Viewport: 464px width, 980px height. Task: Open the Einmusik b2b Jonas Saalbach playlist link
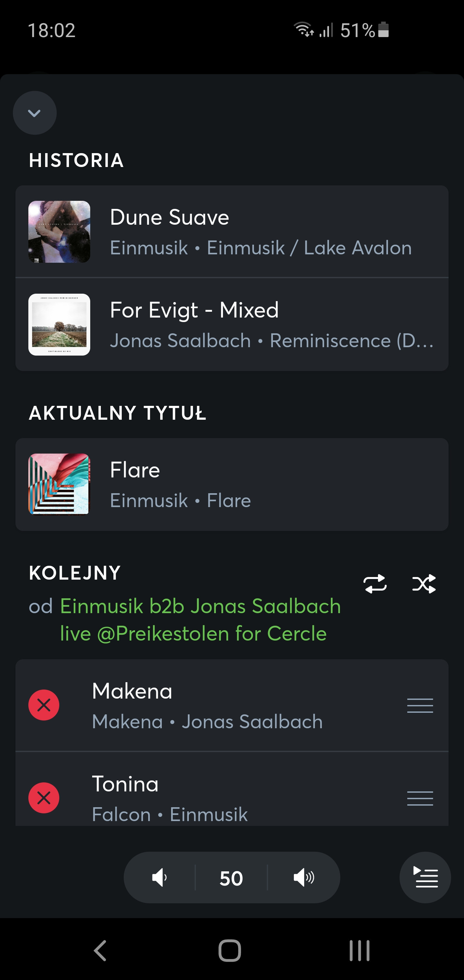click(x=200, y=620)
